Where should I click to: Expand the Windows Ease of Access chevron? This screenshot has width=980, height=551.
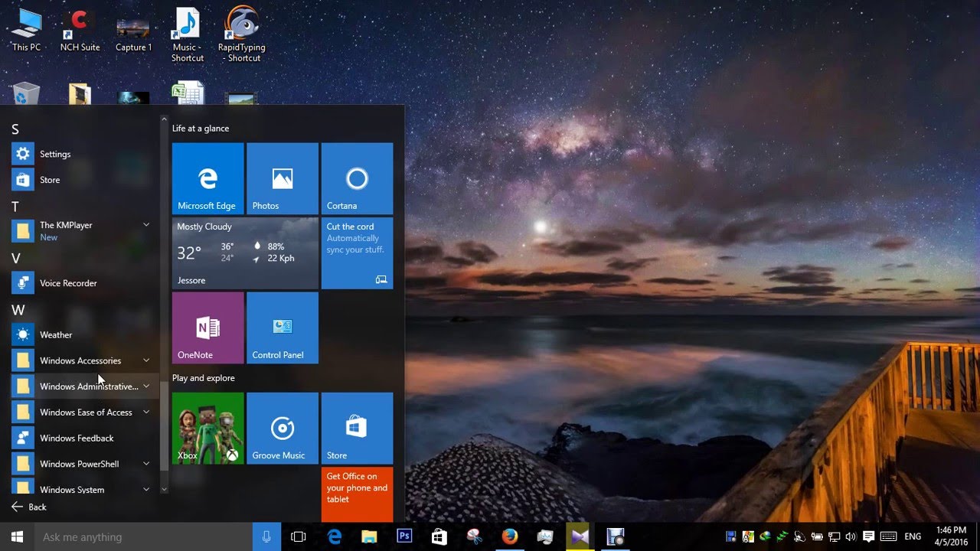click(x=146, y=412)
